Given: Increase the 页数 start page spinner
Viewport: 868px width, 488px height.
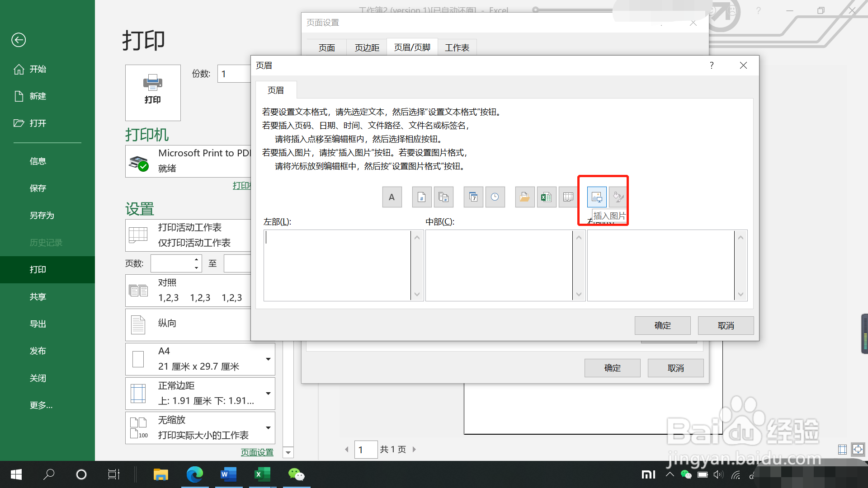Looking at the screenshot, I should coord(196,259).
